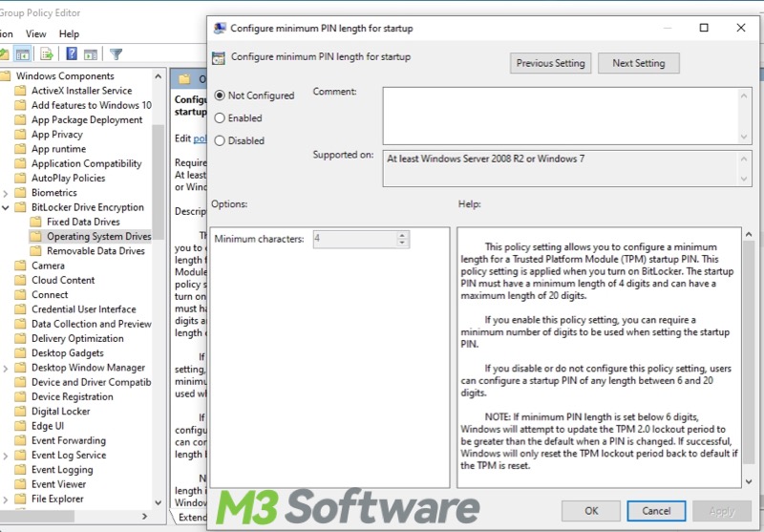Open the Help menu
764x532 pixels.
pos(69,33)
